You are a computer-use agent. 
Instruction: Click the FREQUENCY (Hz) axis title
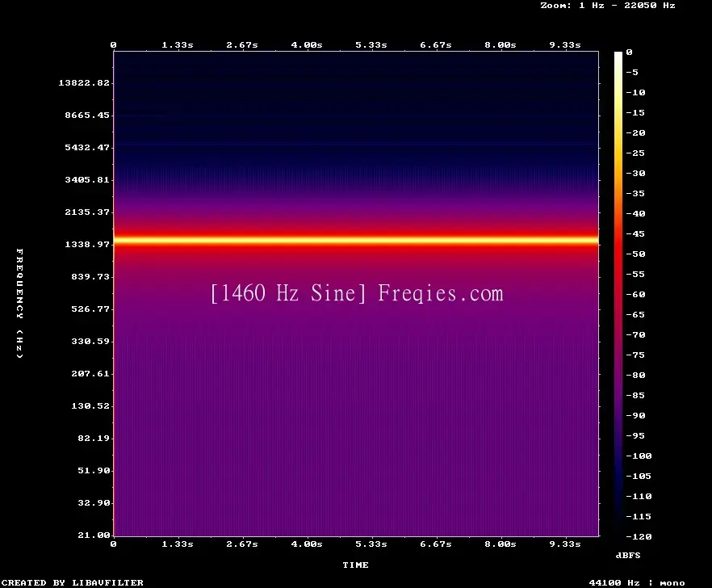coord(19,303)
